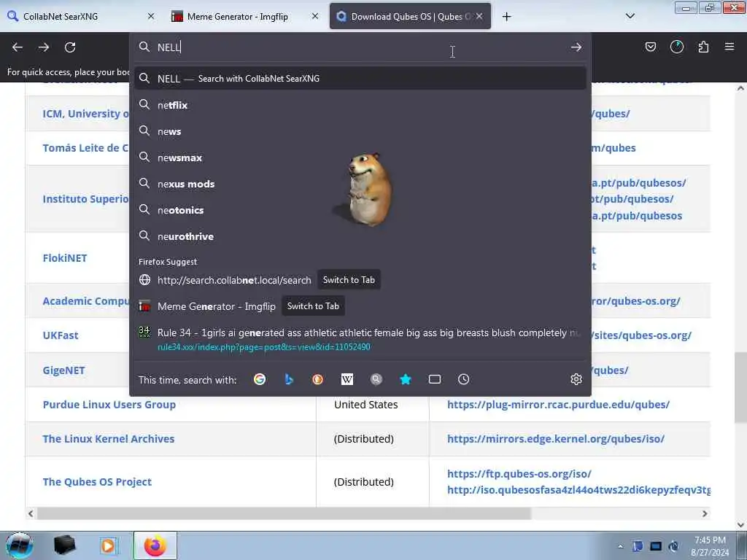Image resolution: width=747 pixels, height=560 pixels.
Task: Open the mirrors.edge.kernel.org/qubes/iso link
Action: click(555, 438)
